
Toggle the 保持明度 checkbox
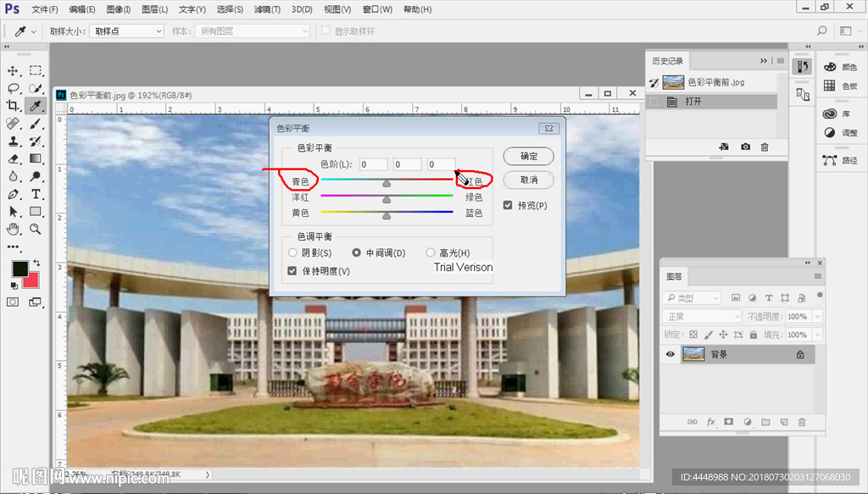coord(292,271)
